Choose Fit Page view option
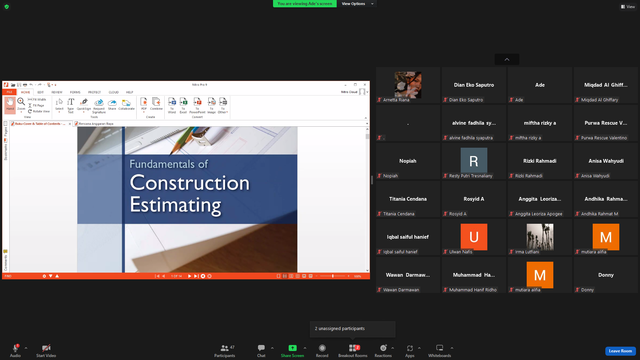The image size is (640, 360). [36, 105]
